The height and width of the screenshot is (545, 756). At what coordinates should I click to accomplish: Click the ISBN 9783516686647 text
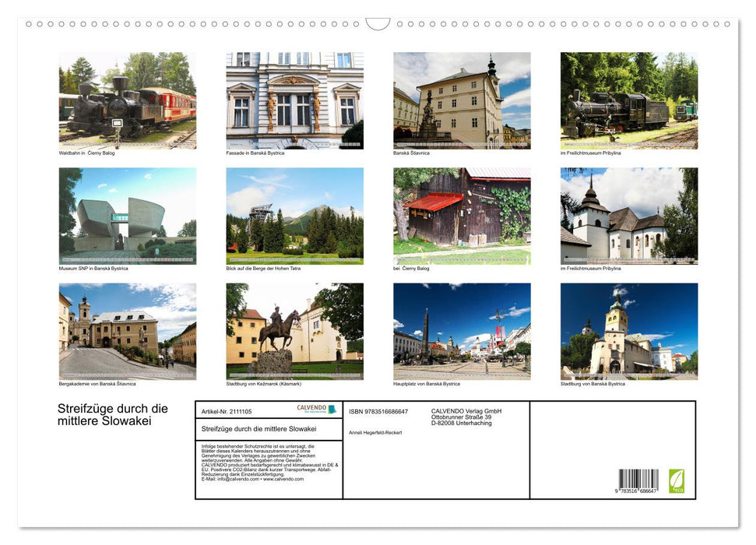(378, 411)
